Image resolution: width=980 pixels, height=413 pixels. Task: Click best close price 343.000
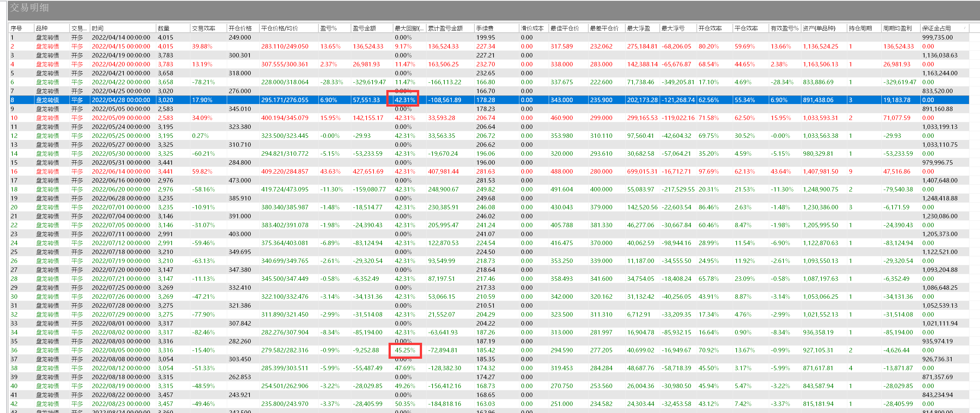pos(561,100)
